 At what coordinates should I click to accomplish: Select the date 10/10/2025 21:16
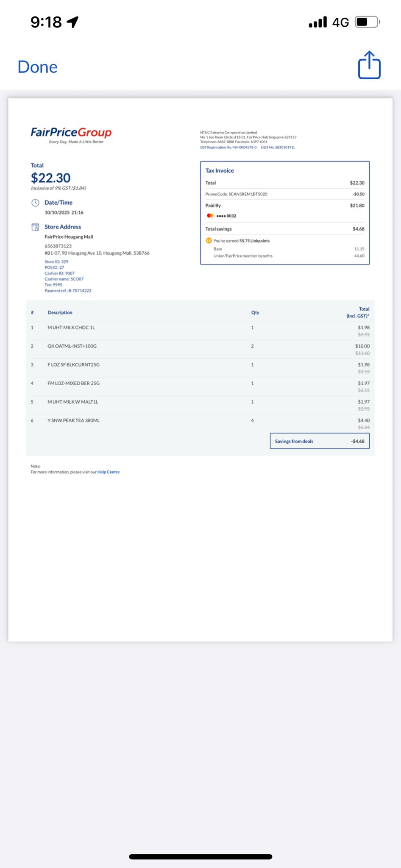[64, 212]
